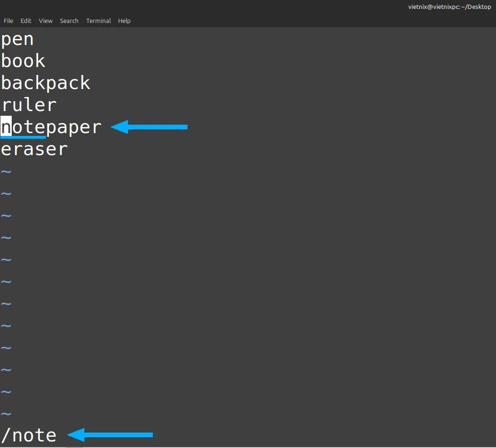Click the 'eraser' line

pos(34,149)
